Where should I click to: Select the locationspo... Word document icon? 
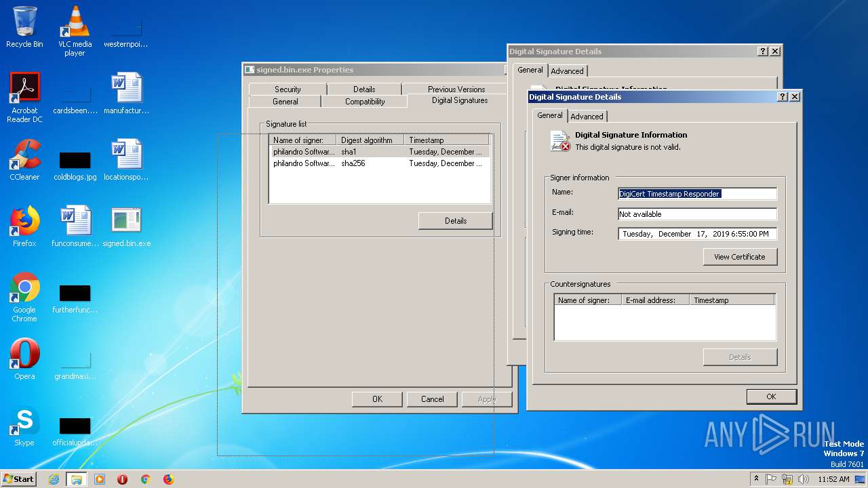(x=126, y=160)
